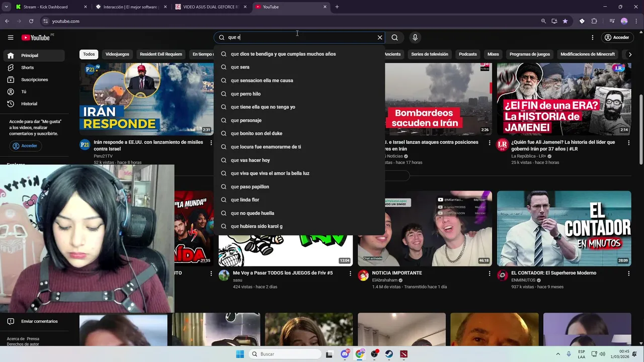Image resolution: width=644 pixels, height=362 pixels.
Task: Open options menu for Jamenei video
Action: pos(628,143)
